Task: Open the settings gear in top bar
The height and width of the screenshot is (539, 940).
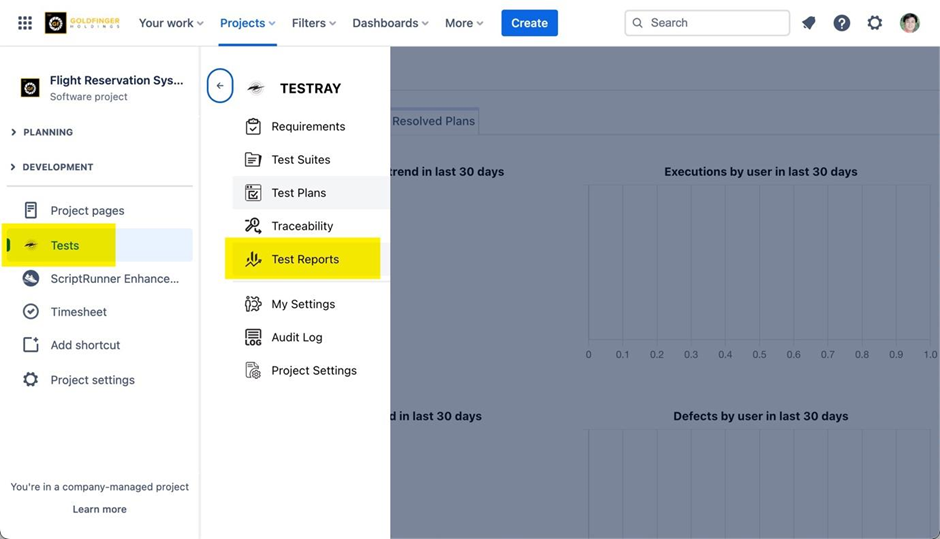Action: 875,23
